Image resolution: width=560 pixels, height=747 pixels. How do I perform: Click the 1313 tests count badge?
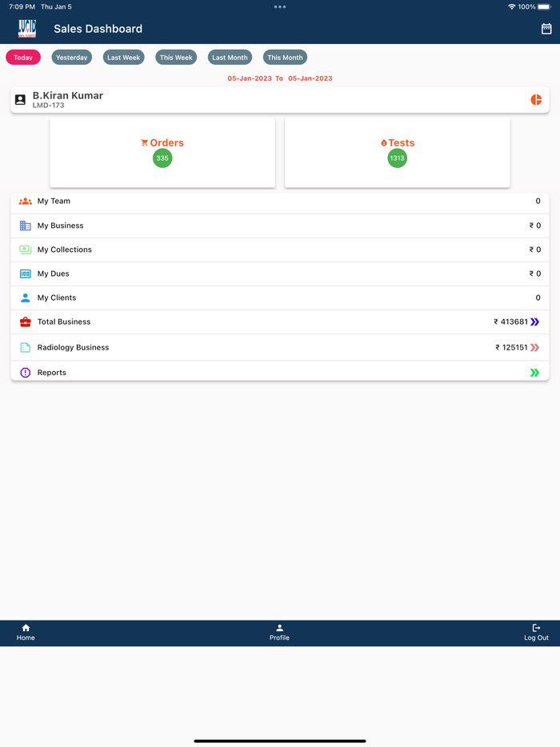pyautogui.click(x=397, y=158)
